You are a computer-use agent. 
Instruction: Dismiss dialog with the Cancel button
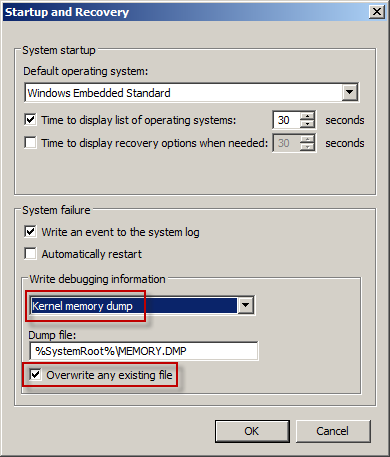click(333, 431)
